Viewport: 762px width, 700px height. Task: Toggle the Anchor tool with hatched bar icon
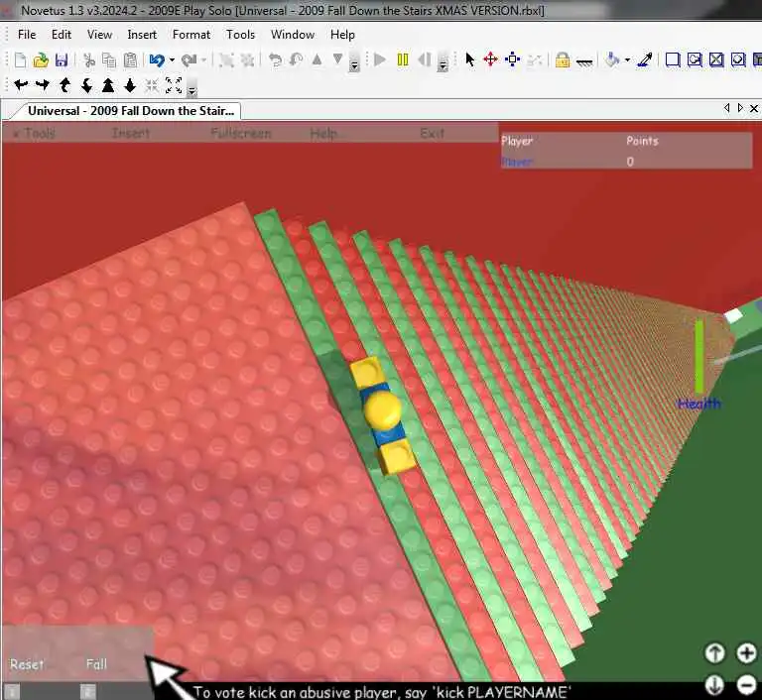[x=584, y=61]
